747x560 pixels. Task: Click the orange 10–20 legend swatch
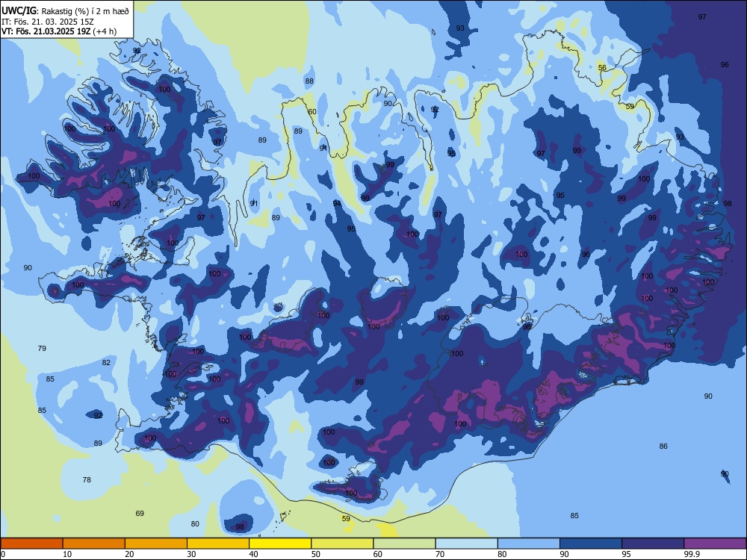click(x=94, y=544)
